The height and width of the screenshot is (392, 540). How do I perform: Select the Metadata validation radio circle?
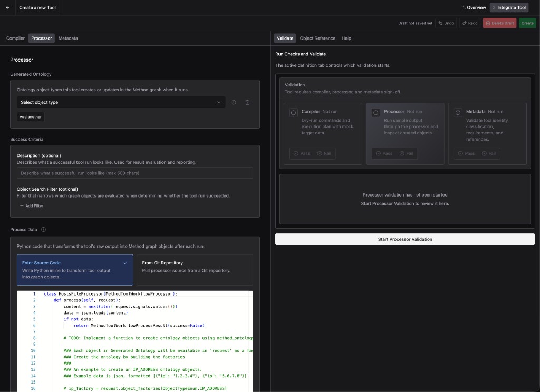coord(458,113)
